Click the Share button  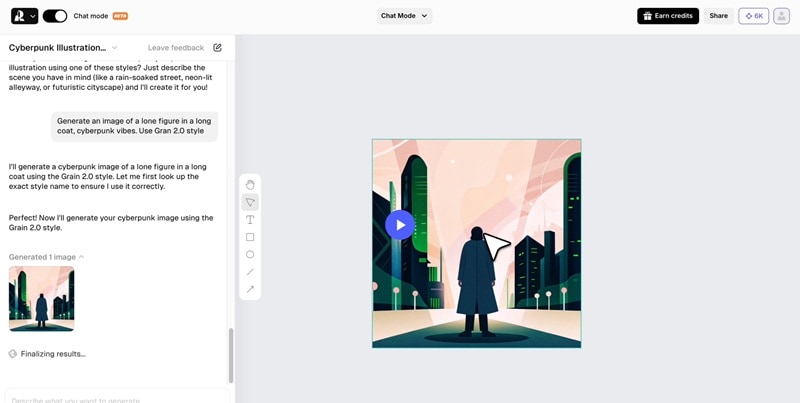coord(718,16)
